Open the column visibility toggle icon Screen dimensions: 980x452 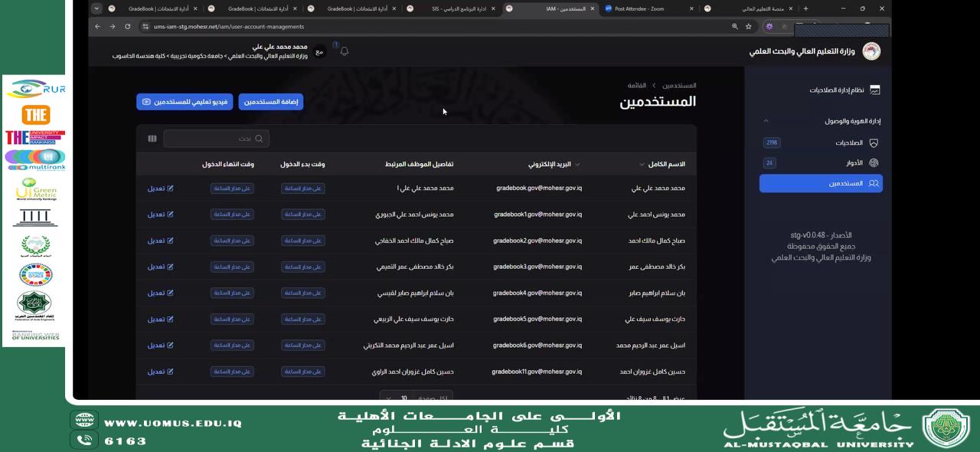click(152, 139)
